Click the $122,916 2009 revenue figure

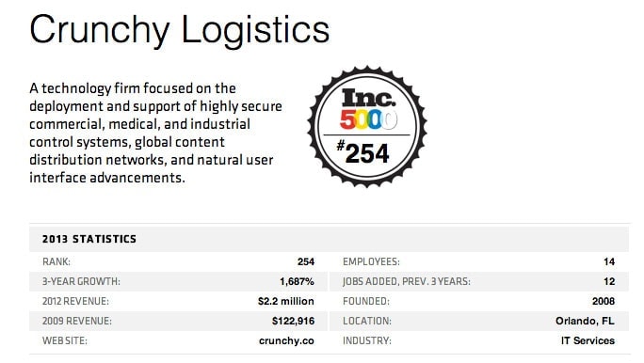coord(293,321)
